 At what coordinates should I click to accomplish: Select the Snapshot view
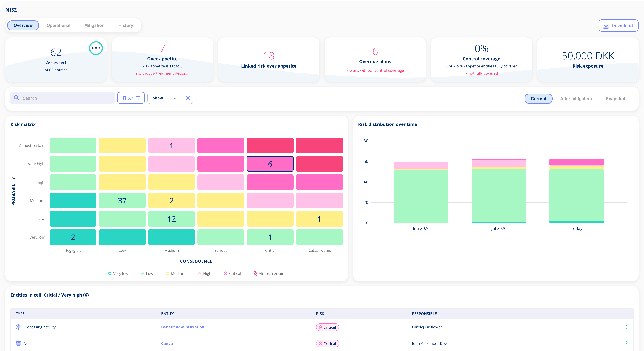pyautogui.click(x=615, y=99)
